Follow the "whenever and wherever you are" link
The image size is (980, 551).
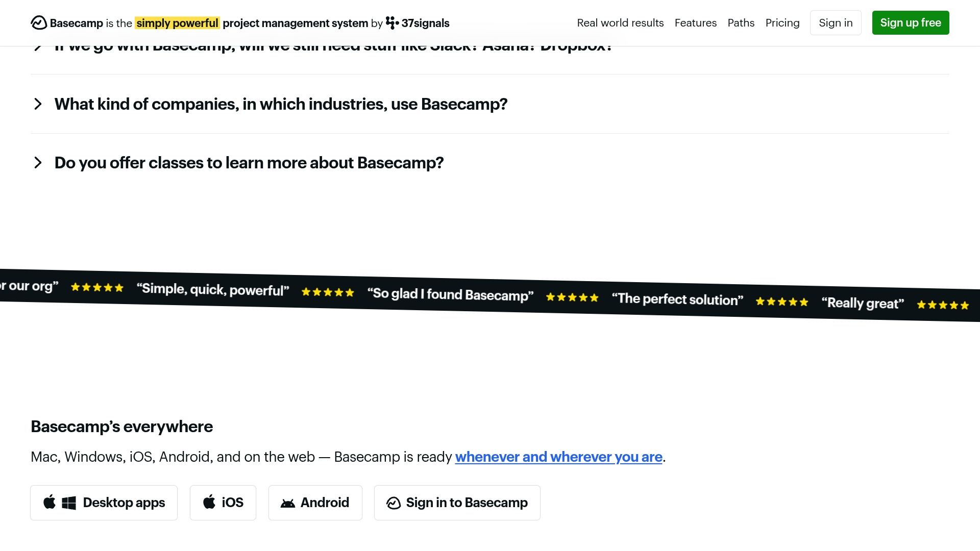coord(558,457)
